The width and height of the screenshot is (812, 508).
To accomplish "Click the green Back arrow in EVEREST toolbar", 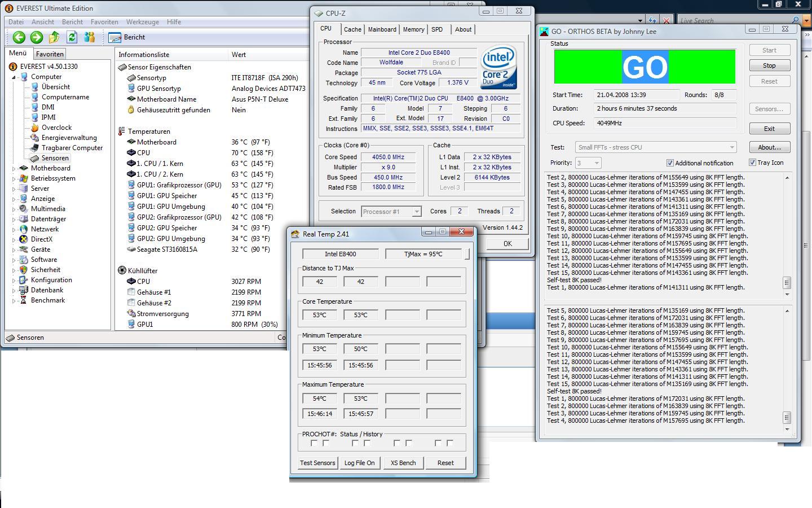I will (x=19, y=37).
